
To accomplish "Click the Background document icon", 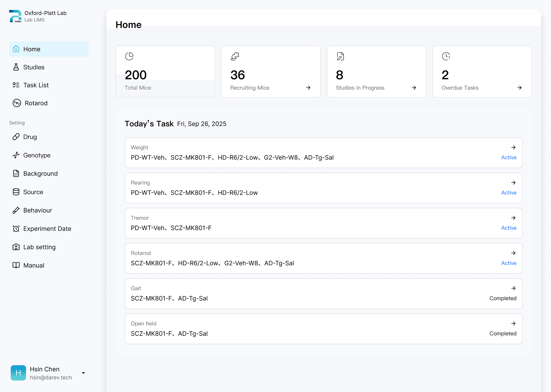I will click(x=16, y=174).
